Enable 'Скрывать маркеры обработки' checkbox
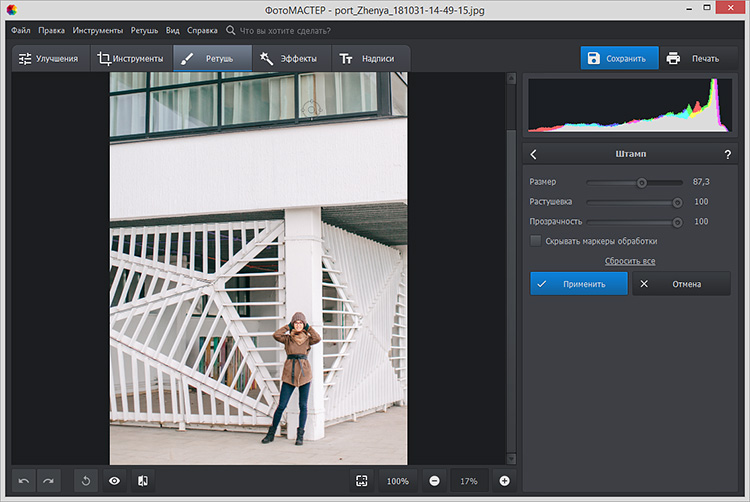Image resolution: width=750 pixels, height=502 pixels. pos(536,241)
